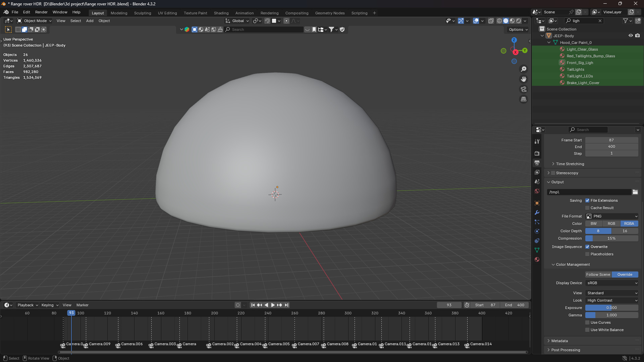Select the Follow Scene button
Image resolution: width=644 pixels, height=362 pixels.
pos(598,275)
